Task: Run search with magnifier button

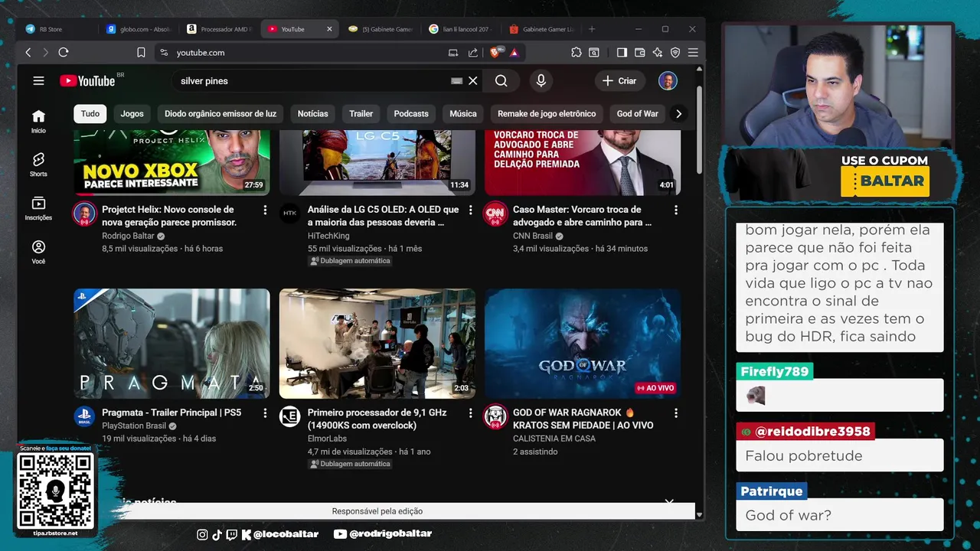Action: click(x=501, y=80)
